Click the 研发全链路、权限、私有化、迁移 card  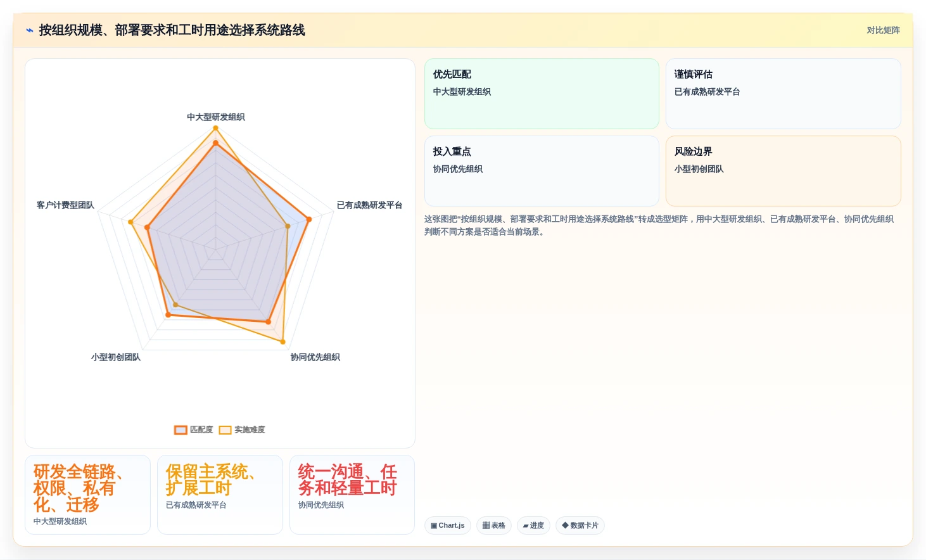tap(87, 495)
